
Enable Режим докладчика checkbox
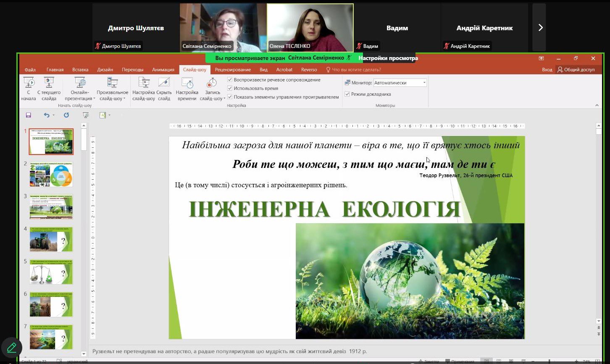pyautogui.click(x=347, y=94)
